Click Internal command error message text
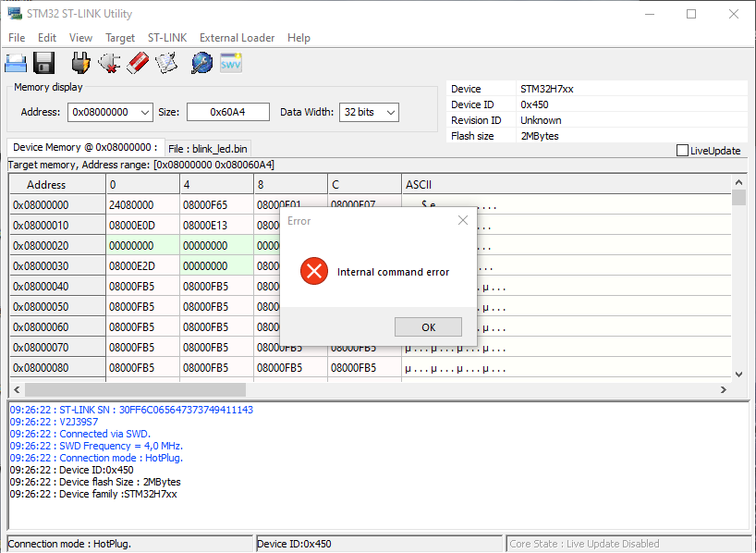 click(393, 272)
